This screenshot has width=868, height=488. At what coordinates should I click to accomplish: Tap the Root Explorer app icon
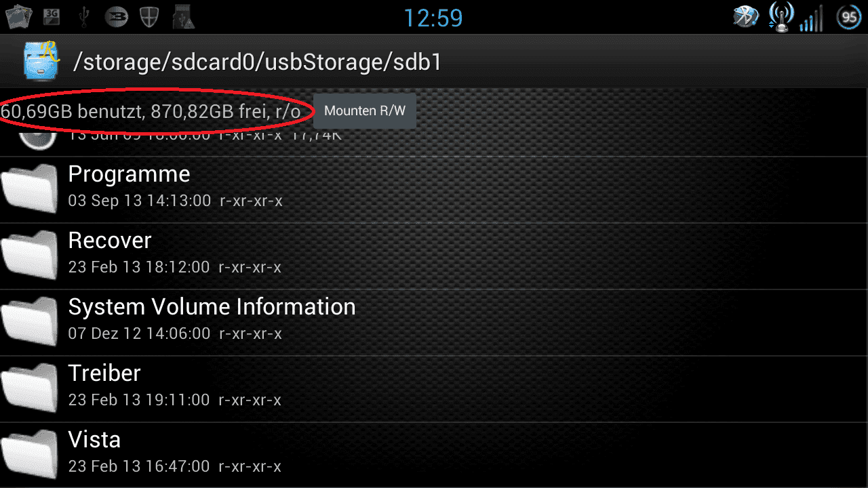pyautogui.click(x=41, y=61)
